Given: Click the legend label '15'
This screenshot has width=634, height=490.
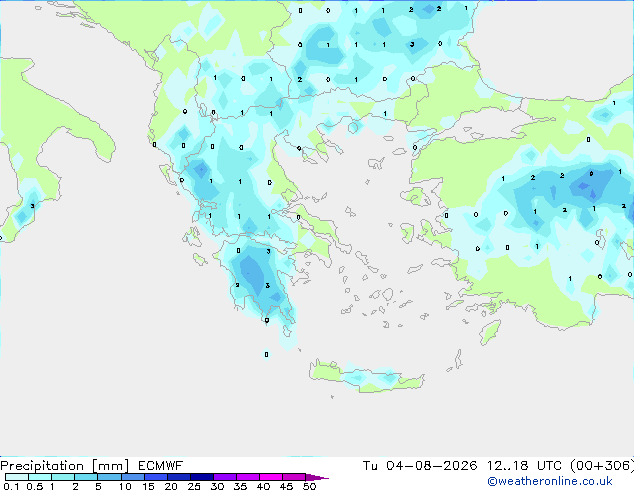Looking at the screenshot, I should 148,486.
